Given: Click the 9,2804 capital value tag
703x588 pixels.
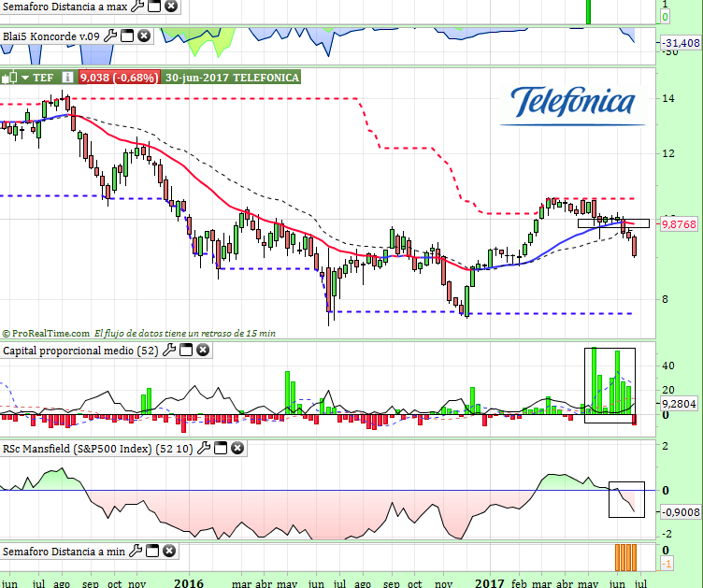Looking at the screenshot, I should click(x=679, y=404).
